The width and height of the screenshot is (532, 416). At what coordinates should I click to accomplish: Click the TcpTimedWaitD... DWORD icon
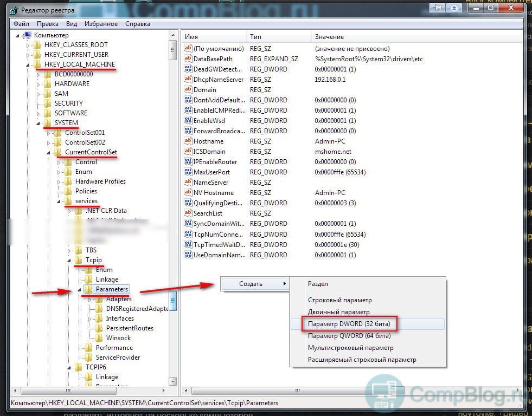coord(188,244)
